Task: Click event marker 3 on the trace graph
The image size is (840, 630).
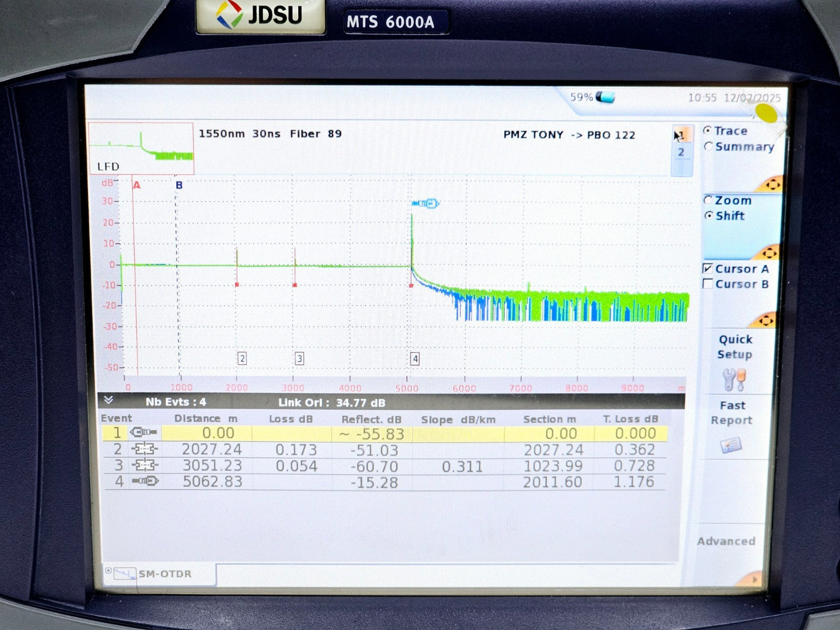Action: pyautogui.click(x=299, y=359)
